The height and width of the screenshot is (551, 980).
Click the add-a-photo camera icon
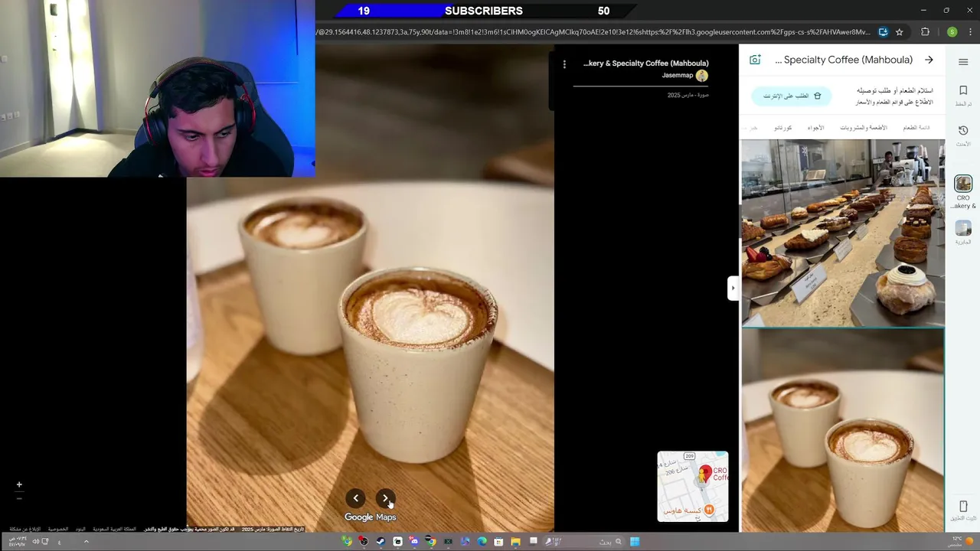pos(755,60)
